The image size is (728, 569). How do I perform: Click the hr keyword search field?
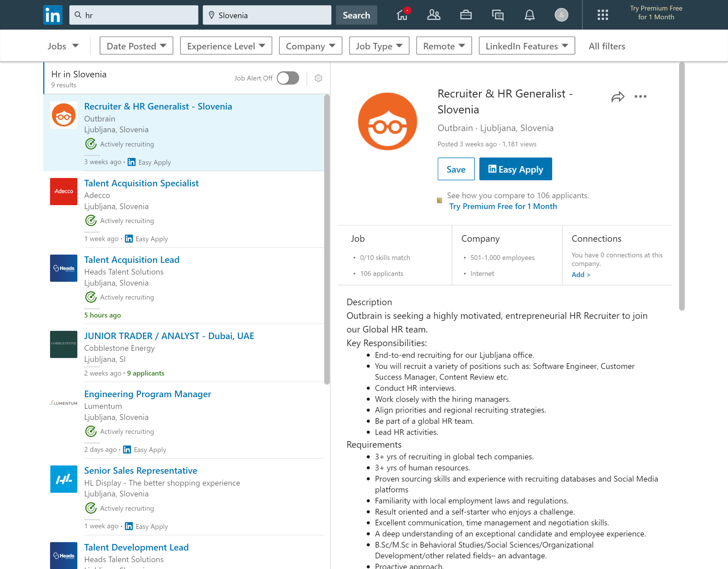point(134,15)
